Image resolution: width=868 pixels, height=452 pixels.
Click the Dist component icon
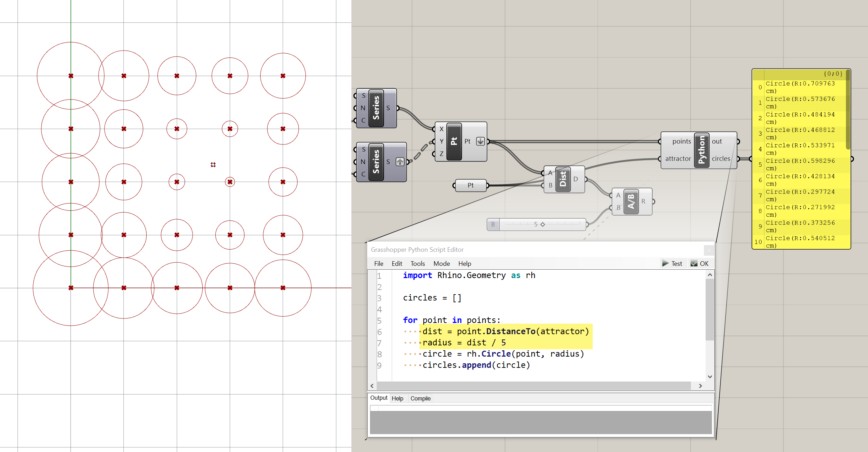pyautogui.click(x=563, y=179)
